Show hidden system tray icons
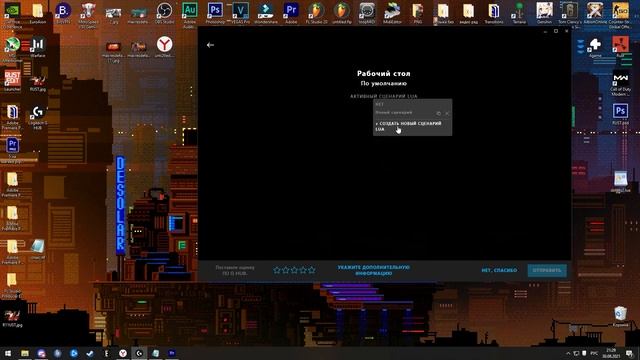This screenshot has height=360, width=640. point(568,353)
